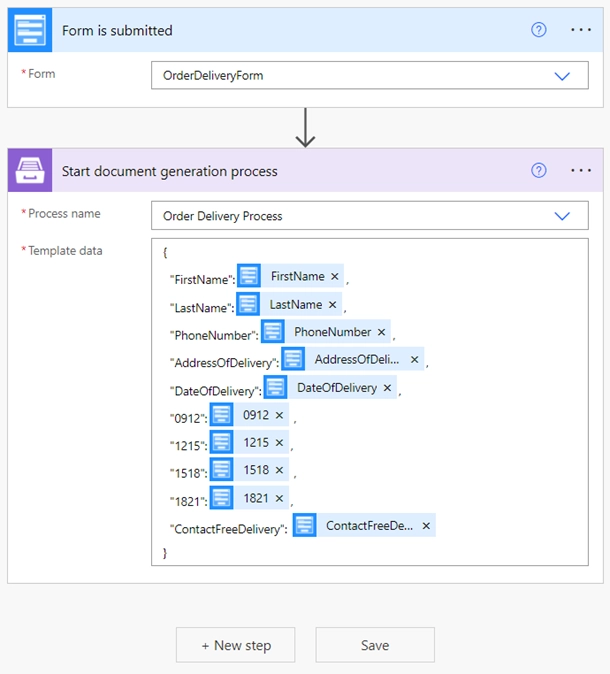Click the Start document generation process icon
Image resolution: width=610 pixels, height=674 pixels.
click(x=30, y=170)
